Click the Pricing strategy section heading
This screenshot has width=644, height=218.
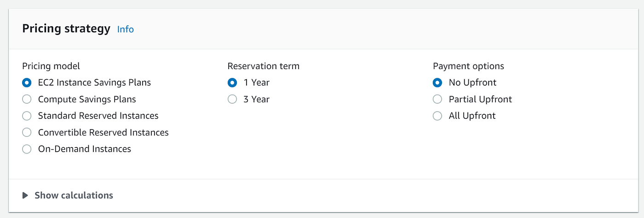point(66,29)
